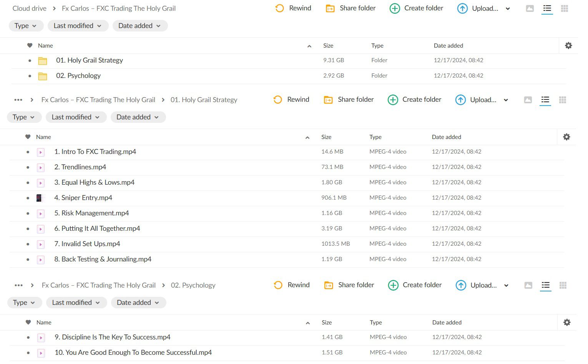Open media discovery view in the 02. Psychology panel
Viewport: 588px width, 364px height.
[528, 285]
